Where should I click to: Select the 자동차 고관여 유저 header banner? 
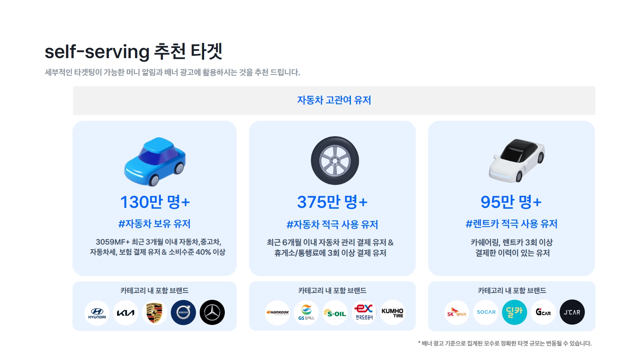[334, 101]
